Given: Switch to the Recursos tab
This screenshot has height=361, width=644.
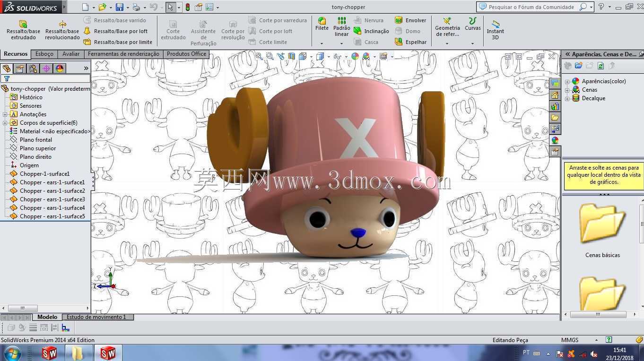Looking at the screenshot, I should (x=16, y=54).
